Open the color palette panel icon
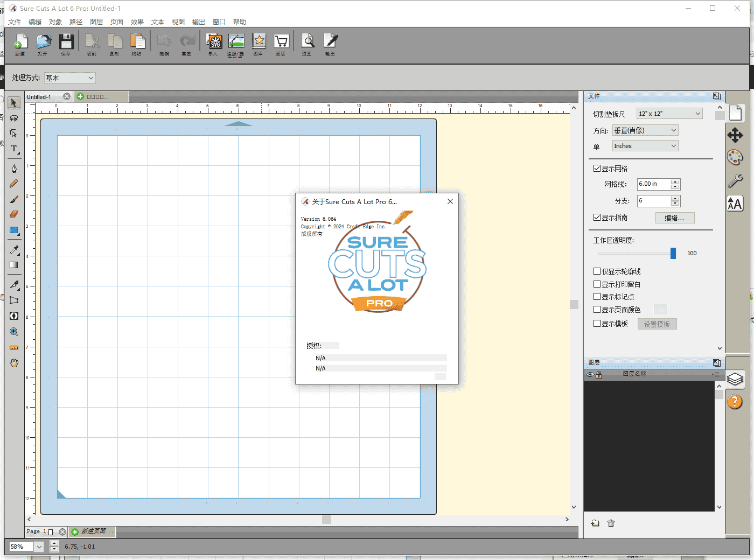 tap(735, 157)
